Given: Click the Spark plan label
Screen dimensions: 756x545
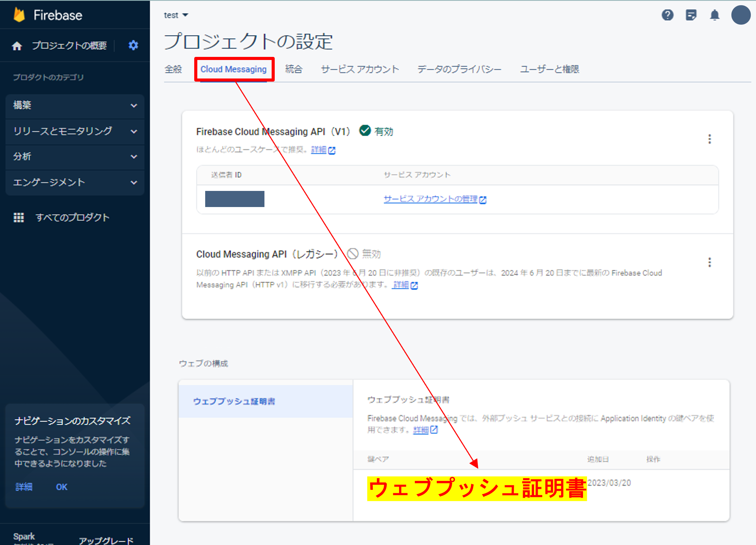Looking at the screenshot, I should click(x=24, y=536).
